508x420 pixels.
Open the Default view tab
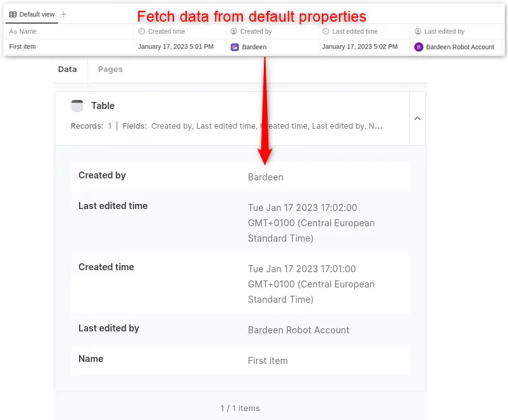[x=36, y=15]
